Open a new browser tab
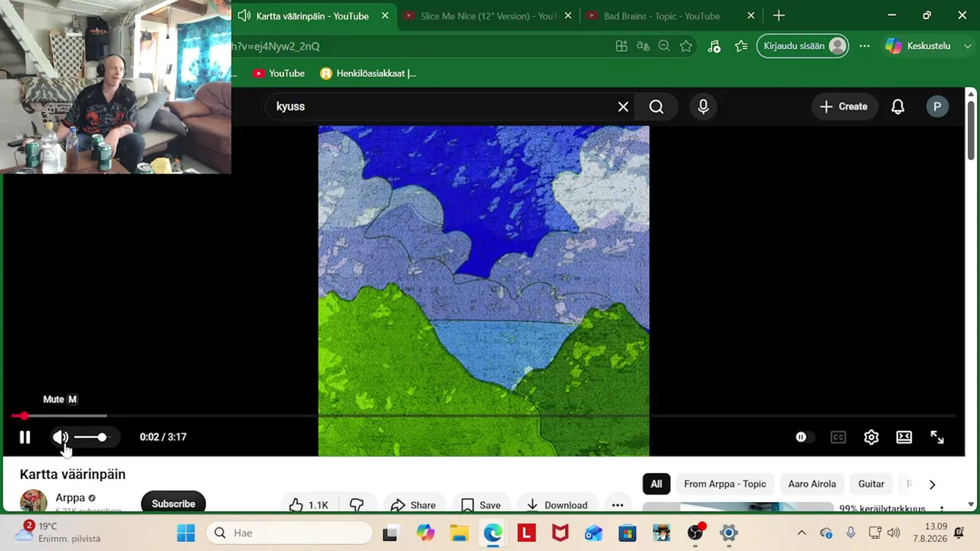The height and width of the screenshot is (551, 980). pos(779,16)
